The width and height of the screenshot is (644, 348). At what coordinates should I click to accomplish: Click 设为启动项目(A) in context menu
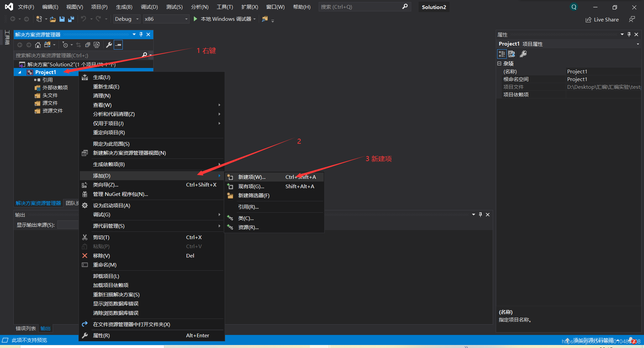pos(152,206)
